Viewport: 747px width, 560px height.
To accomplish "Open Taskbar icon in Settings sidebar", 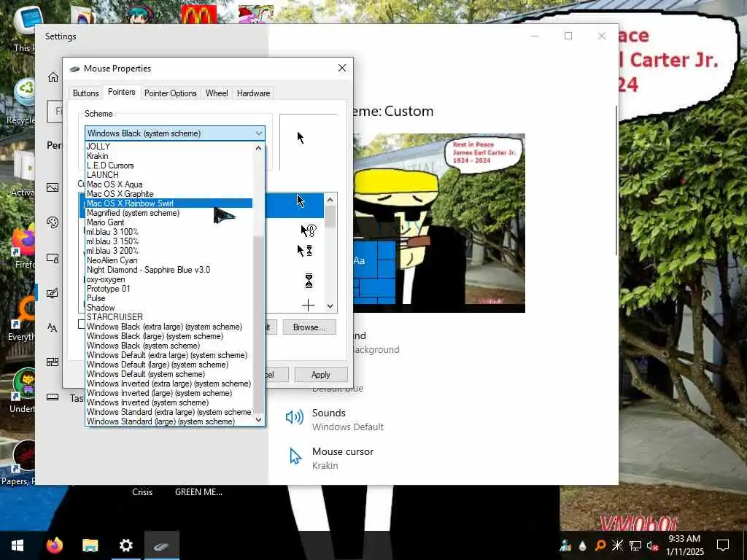I will [53, 397].
